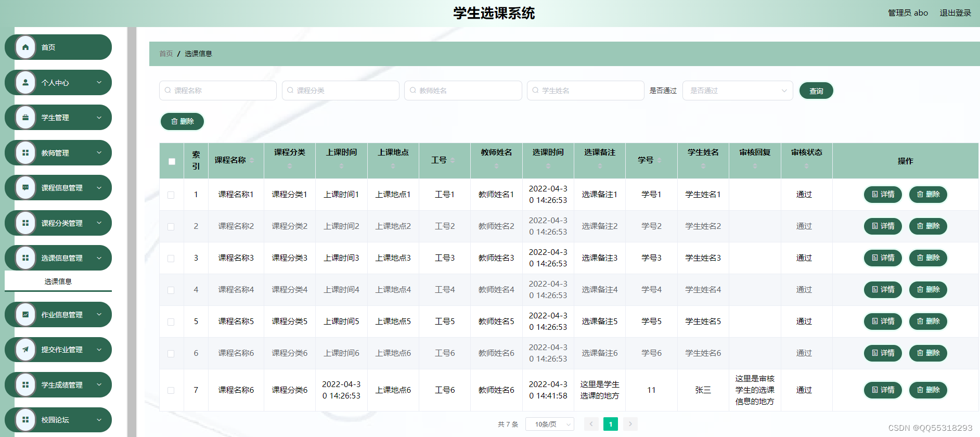The image size is (980, 437).
Task: Sort by 课程分类 column arrows
Action: [290, 166]
